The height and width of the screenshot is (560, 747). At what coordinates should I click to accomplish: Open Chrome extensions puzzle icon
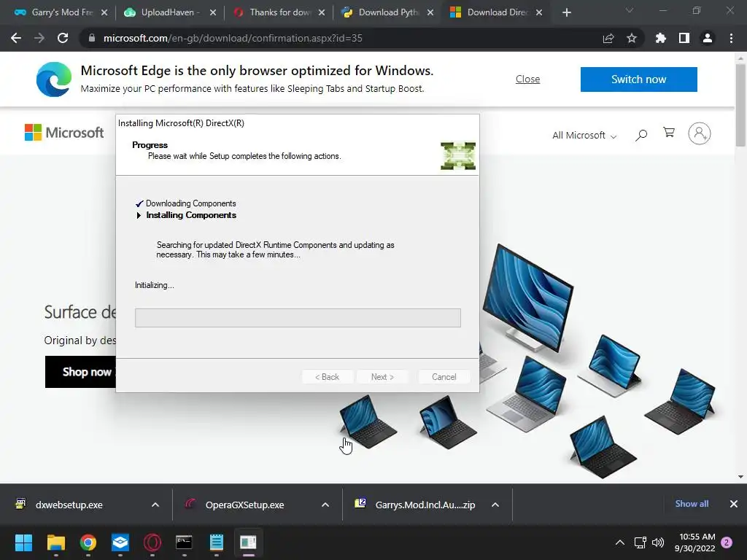pyautogui.click(x=661, y=38)
